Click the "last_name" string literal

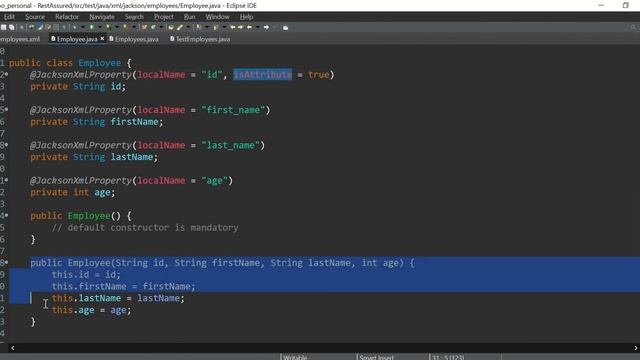coord(231,145)
